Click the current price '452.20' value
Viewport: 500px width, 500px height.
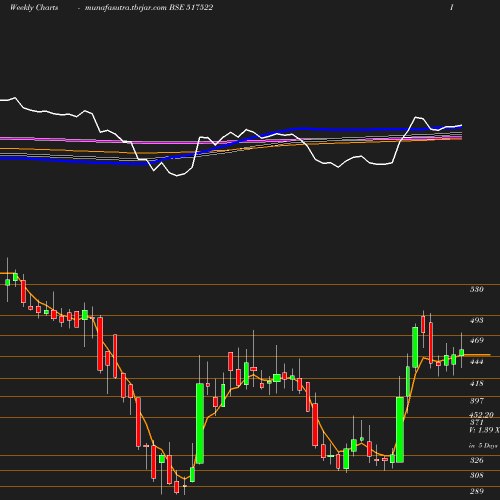(x=481, y=415)
